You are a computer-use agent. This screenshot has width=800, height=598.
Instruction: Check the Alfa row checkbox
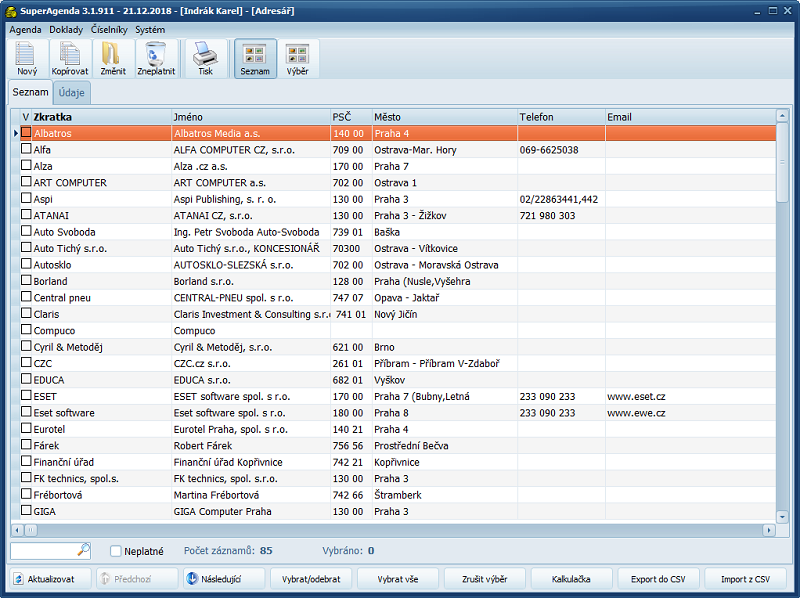pyautogui.click(x=26, y=149)
